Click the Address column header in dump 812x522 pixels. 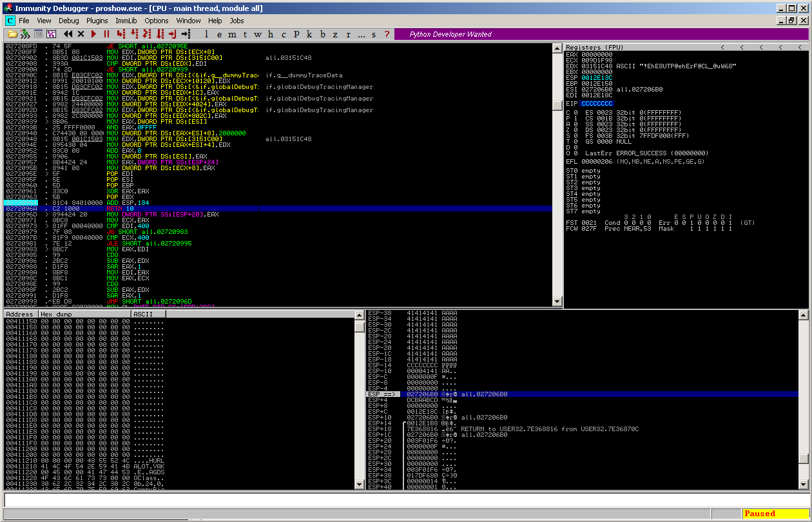[21, 314]
